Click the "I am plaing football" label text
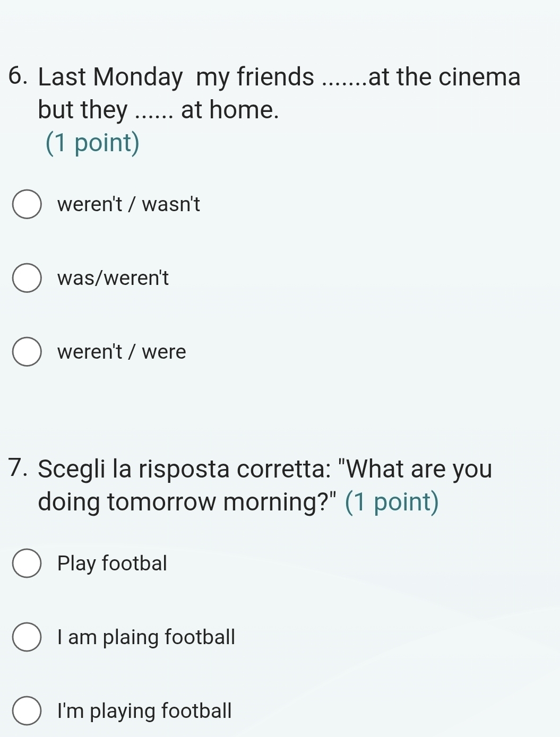 (x=146, y=637)
